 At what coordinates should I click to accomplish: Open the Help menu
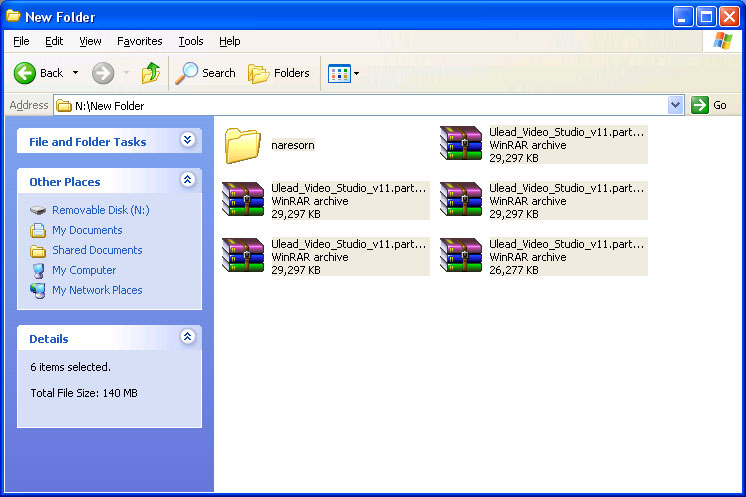[229, 41]
